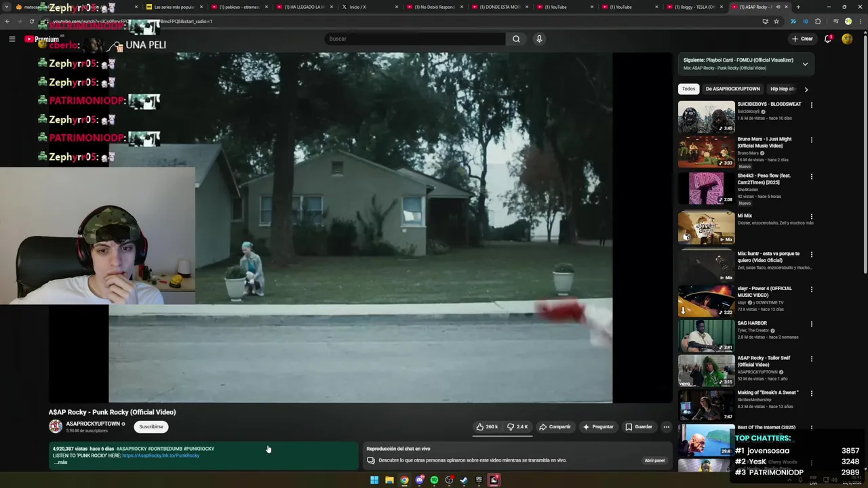
Task: Expand the Siguiente playlist mix chevron
Action: 805,64
